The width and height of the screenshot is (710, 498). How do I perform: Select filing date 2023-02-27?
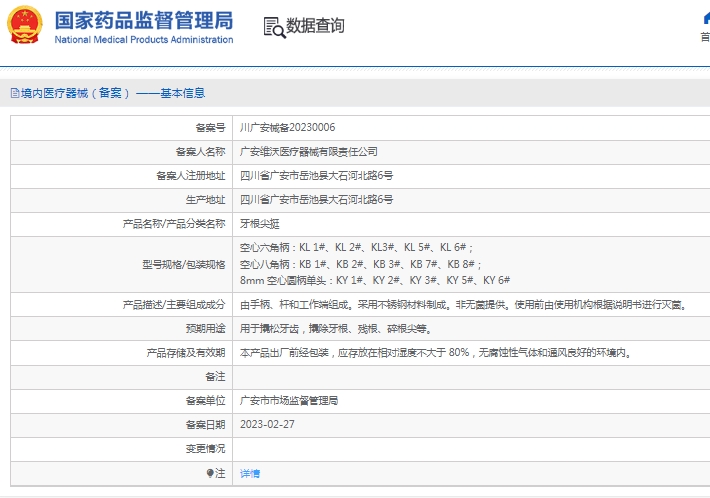click(x=267, y=425)
